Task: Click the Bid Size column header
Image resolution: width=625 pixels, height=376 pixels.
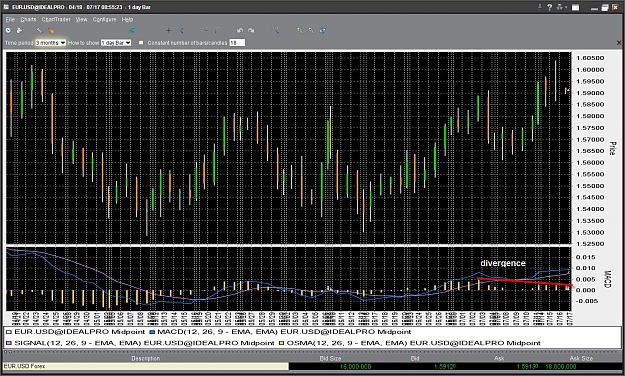Action: [x=330, y=358]
